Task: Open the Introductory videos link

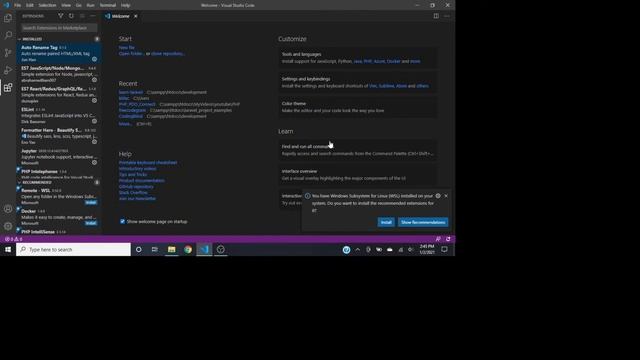Action: [x=137, y=169]
